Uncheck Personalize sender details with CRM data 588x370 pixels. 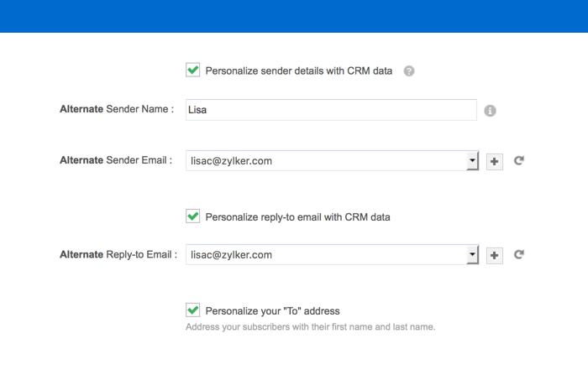coord(192,70)
